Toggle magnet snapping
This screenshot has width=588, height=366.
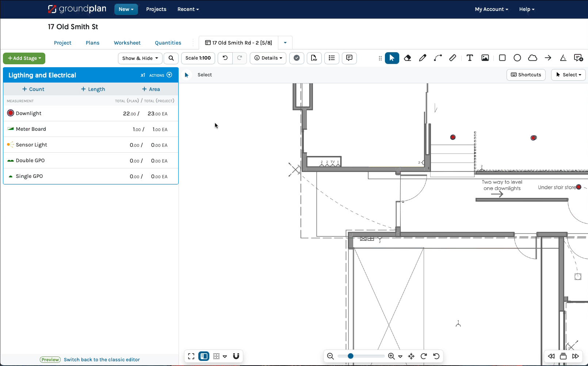tap(236, 356)
